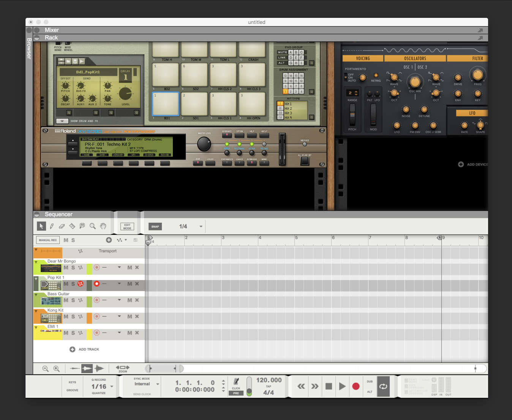Click the sequencer horizontal zoom out icon
512x420 pixels.
pyautogui.click(x=46, y=369)
